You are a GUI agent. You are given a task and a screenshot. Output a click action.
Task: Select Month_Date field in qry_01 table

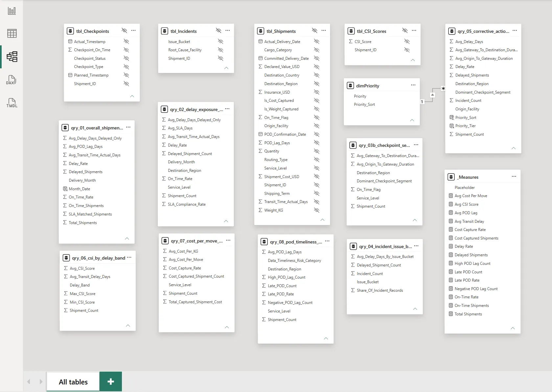79,189
